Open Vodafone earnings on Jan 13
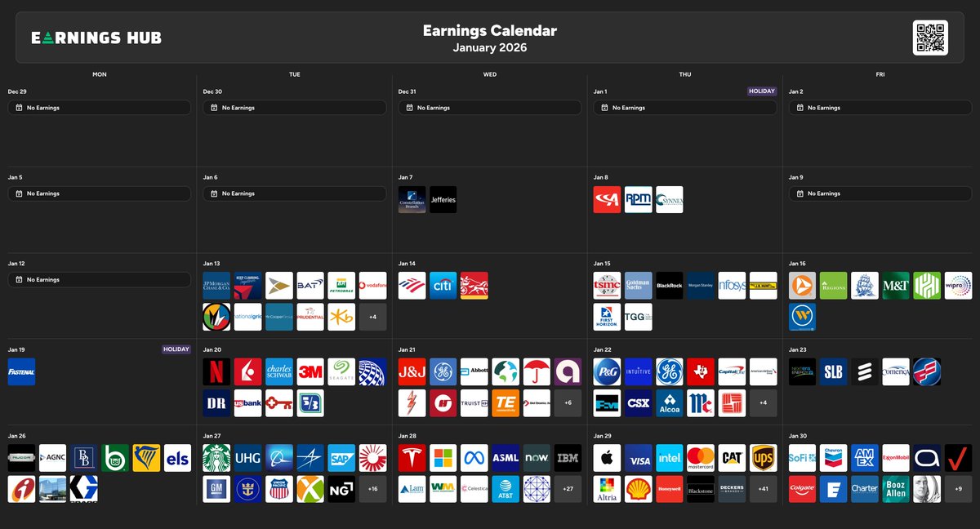 point(372,286)
